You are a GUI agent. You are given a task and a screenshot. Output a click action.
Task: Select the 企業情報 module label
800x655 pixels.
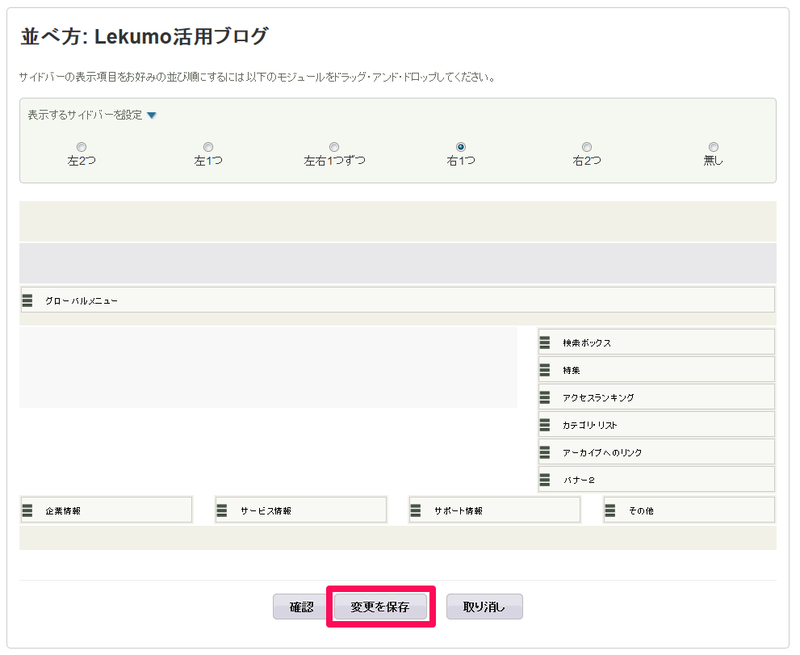63,511
